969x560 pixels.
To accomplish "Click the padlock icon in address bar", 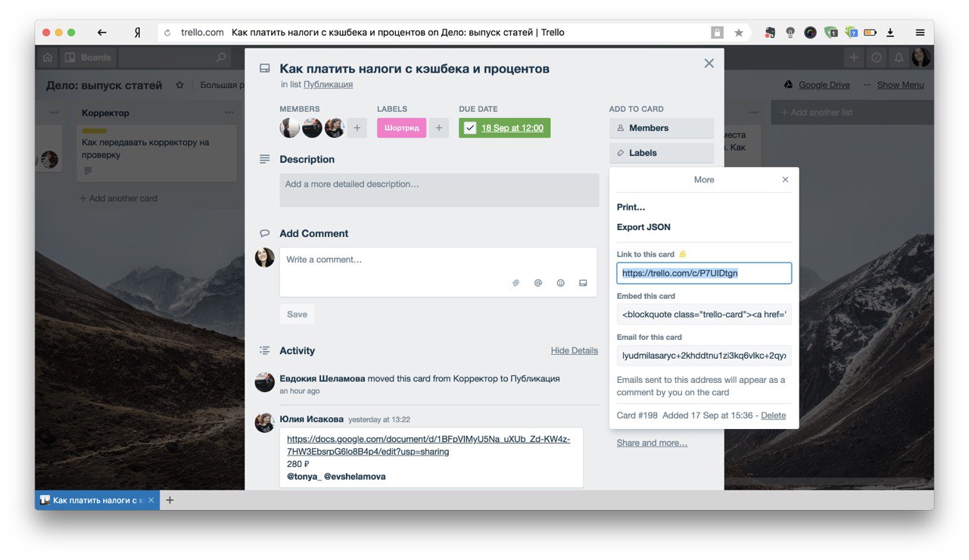I will point(717,33).
